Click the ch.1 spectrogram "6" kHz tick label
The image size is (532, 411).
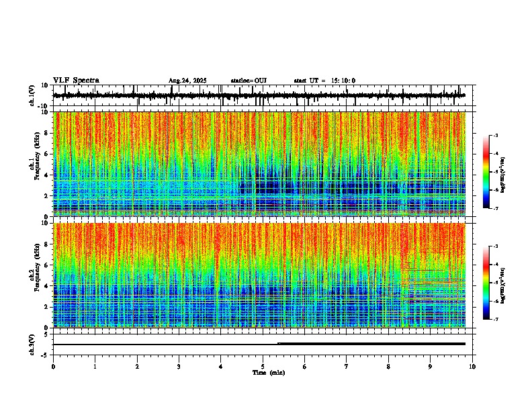click(x=47, y=154)
